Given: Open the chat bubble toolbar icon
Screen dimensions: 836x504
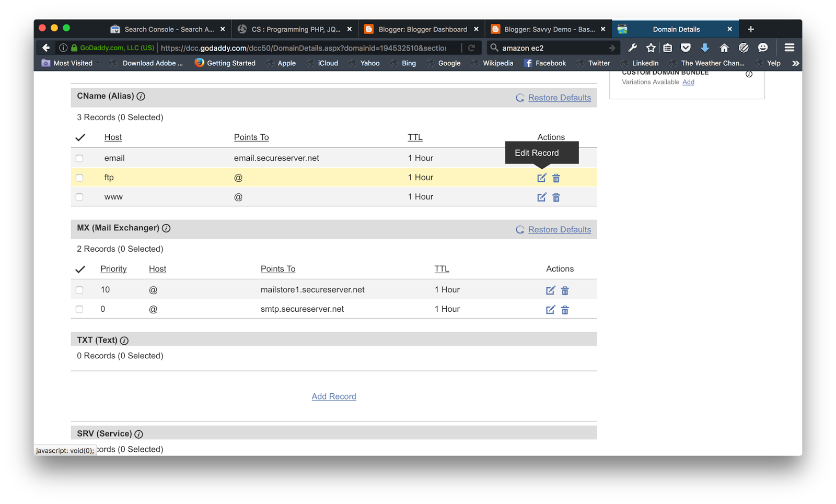Looking at the screenshot, I should coord(763,48).
